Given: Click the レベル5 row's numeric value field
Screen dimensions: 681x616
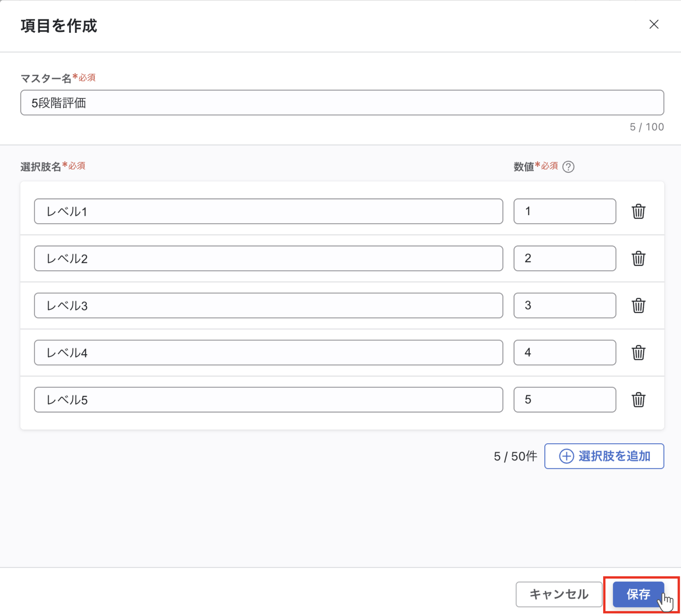Looking at the screenshot, I should 565,400.
